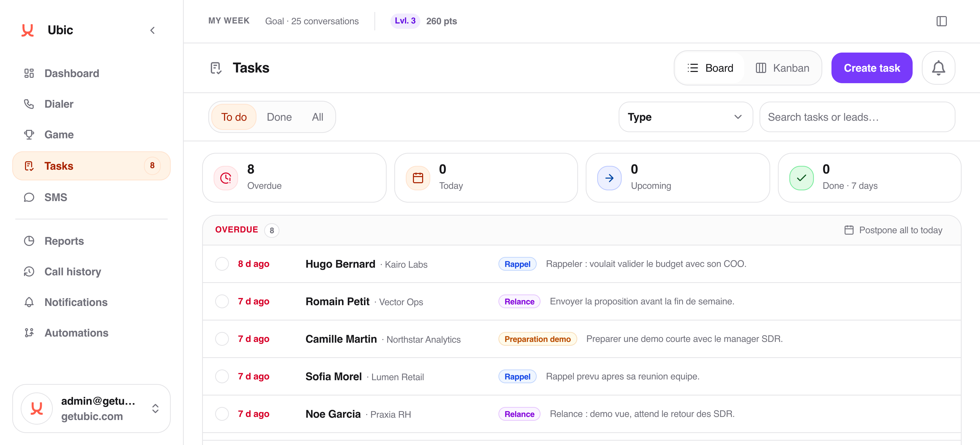
Task: Click the calendar icon beside Postpone all
Action: (849, 230)
